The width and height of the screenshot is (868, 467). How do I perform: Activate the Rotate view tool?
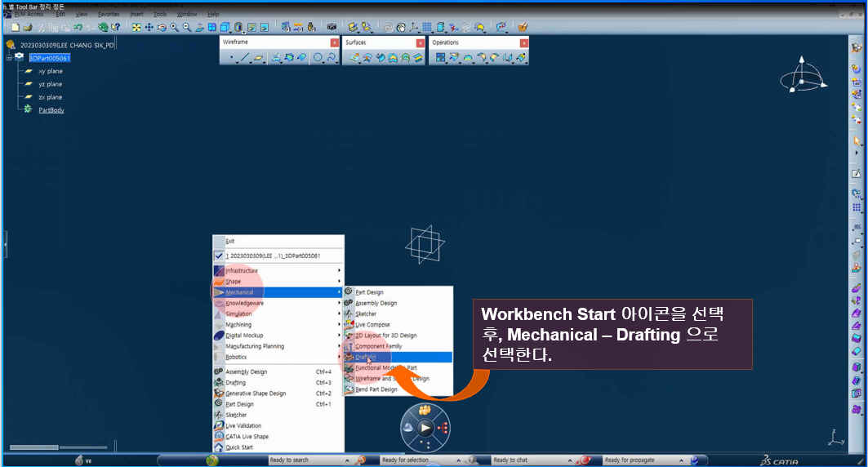point(162,27)
